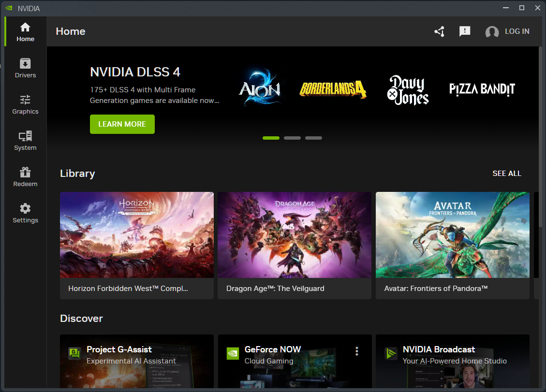
Task: Click the NVIDIA Broadcast logo icon
Action: coord(391,354)
